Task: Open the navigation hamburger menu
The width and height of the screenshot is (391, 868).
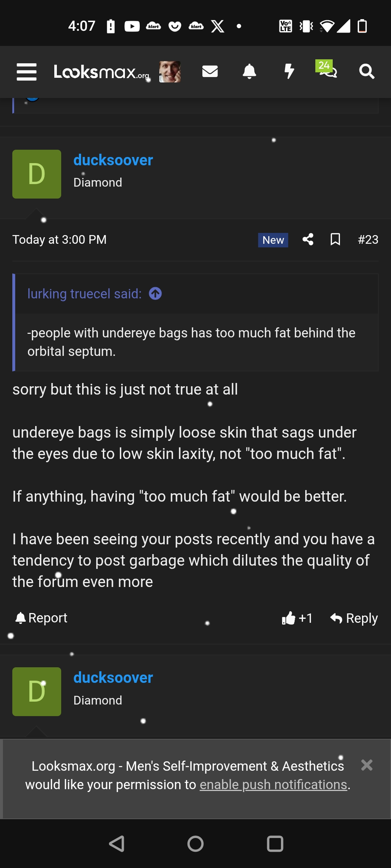Action: [x=26, y=72]
